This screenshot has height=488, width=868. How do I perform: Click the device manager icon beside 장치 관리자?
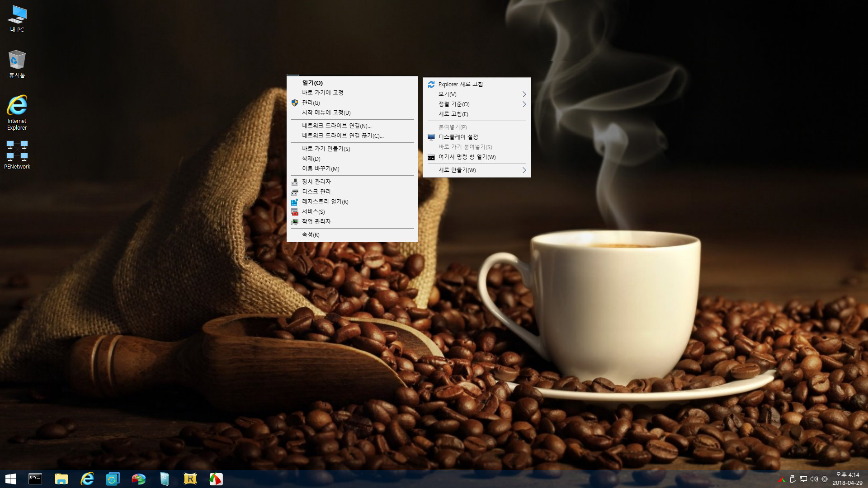click(x=295, y=182)
